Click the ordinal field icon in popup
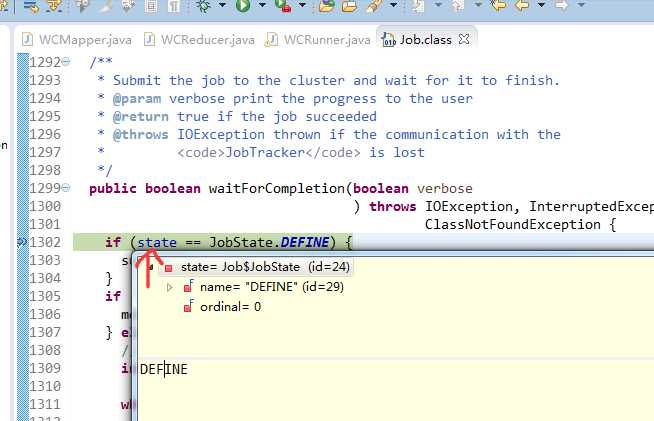654x421 pixels. tap(189, 306)
